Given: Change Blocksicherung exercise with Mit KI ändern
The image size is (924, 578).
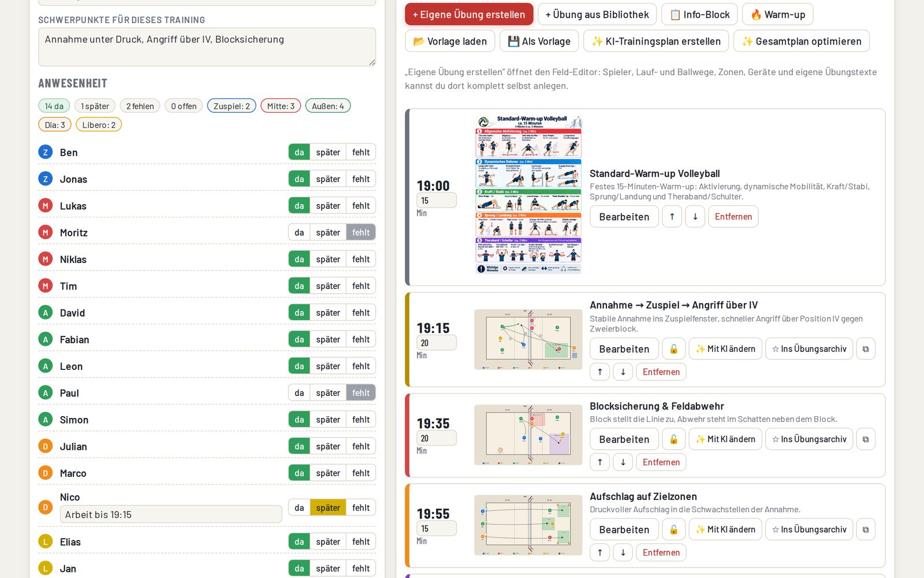Looking at the screenshot, I should [x=725, y=439].
